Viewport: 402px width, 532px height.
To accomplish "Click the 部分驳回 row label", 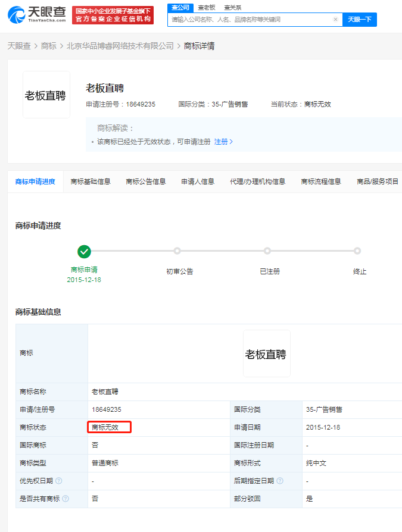I will [247, 499].
